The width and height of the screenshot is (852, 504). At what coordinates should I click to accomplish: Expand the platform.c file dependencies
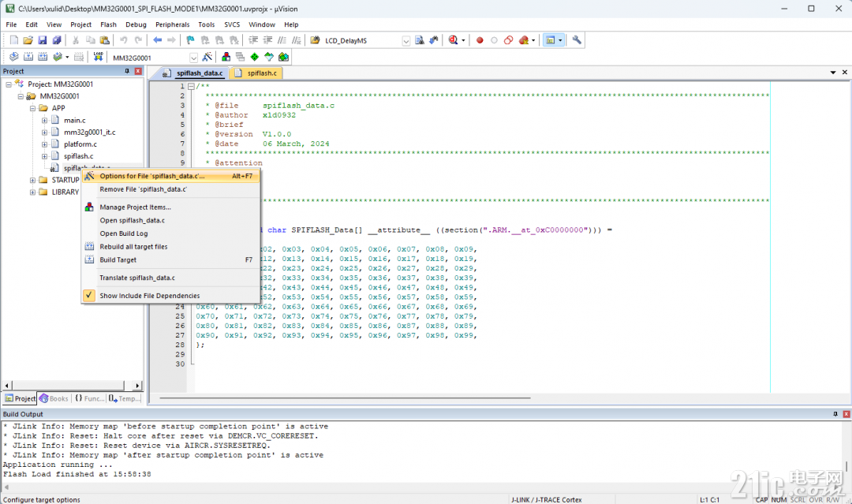coord(44,144)
